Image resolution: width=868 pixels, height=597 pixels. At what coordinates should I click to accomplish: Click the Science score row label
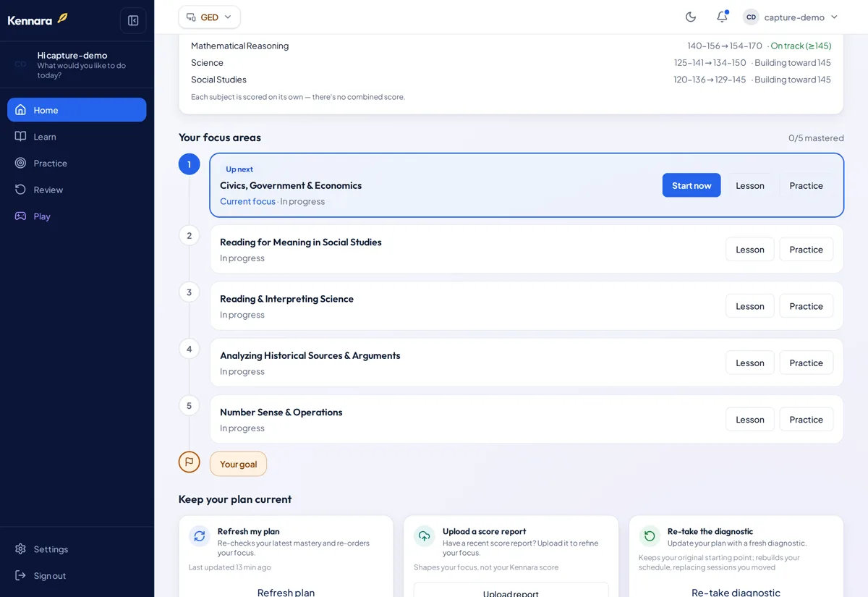tap(207, 63)
